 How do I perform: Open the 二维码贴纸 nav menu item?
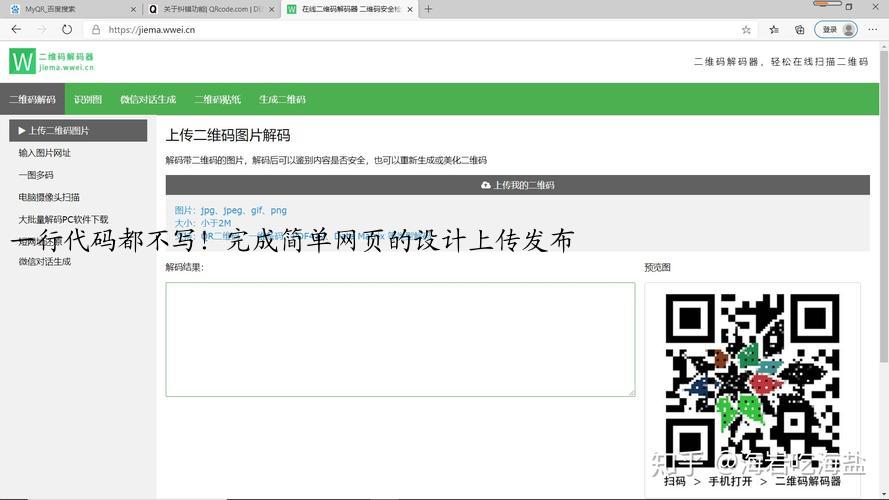click(218, 99)
